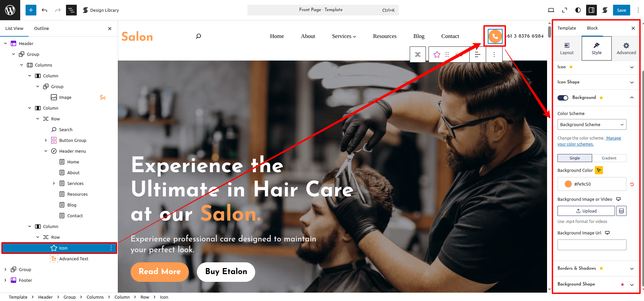Toggle the Background switch off

[x=563, y=98]
